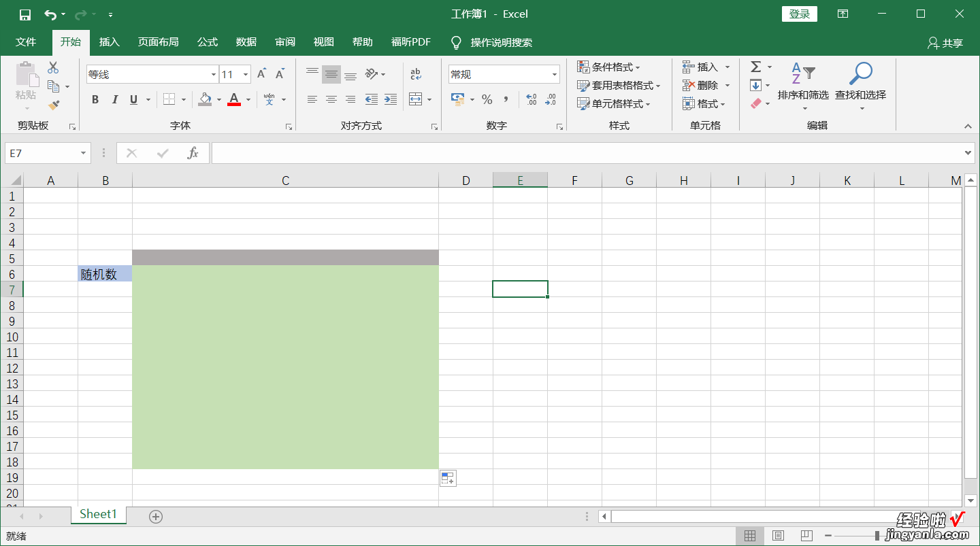This screenshot has width=980, height=546.
Task: Apply the red font color A
Action: [235, 99]
